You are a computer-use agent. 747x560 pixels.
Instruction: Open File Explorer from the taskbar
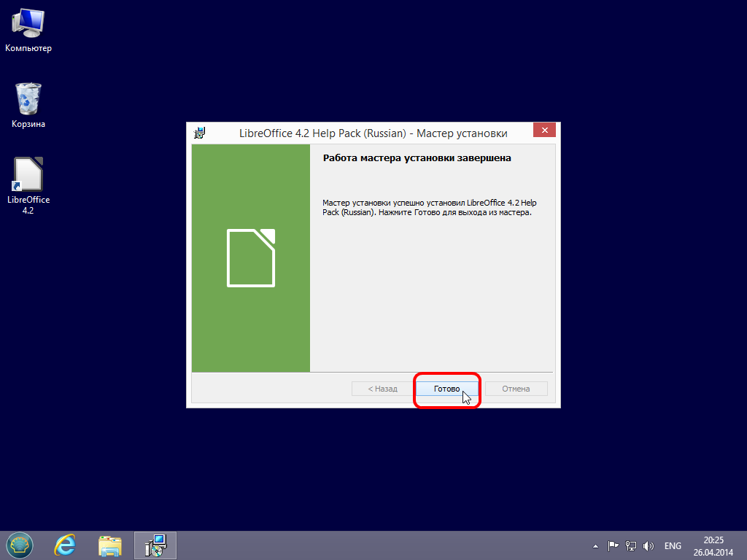pyautogui.click(x=110, y=545)
